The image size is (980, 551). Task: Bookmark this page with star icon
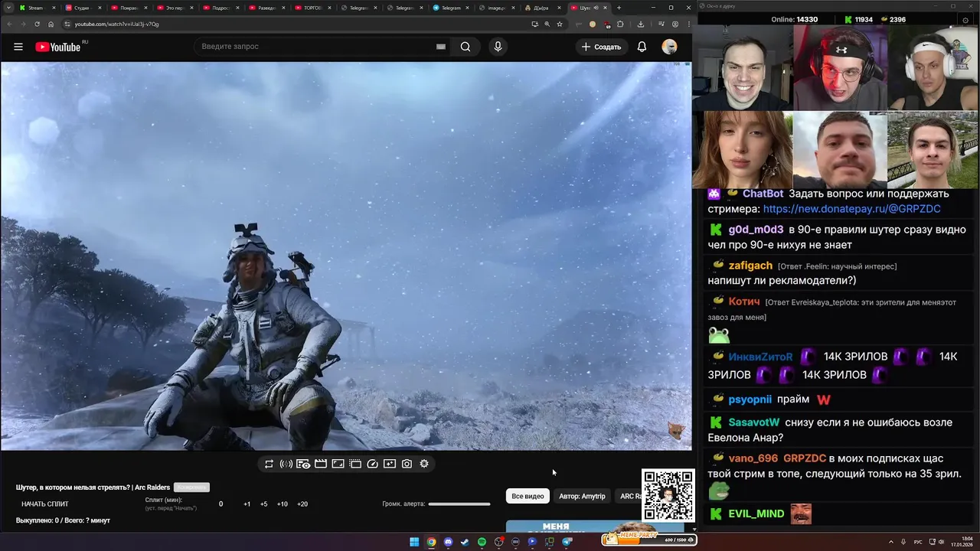560,24
